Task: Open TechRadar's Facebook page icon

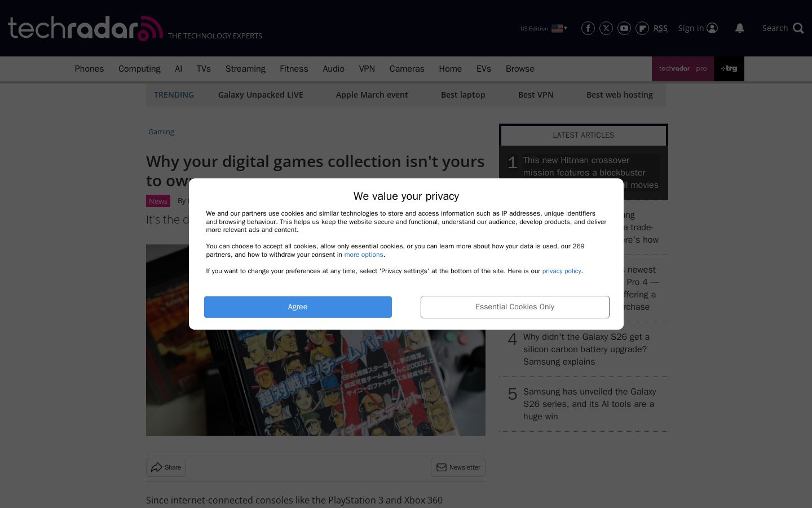Action: (588, 28)
